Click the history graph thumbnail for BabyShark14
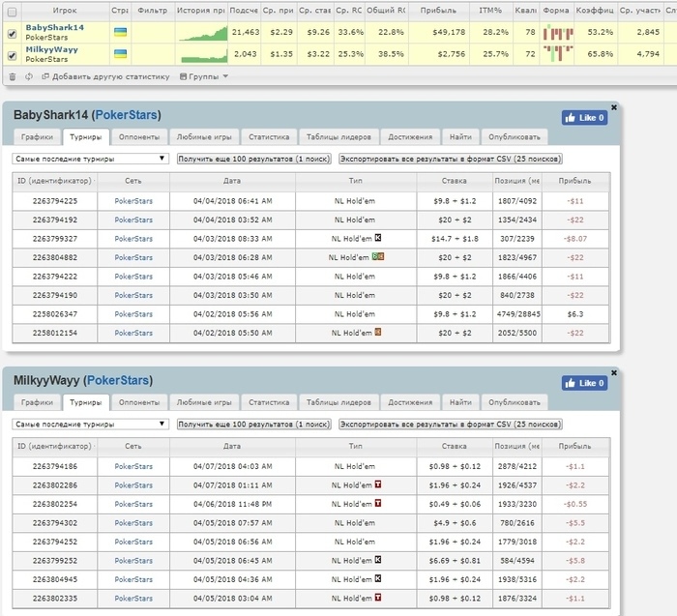 point(201,33)
